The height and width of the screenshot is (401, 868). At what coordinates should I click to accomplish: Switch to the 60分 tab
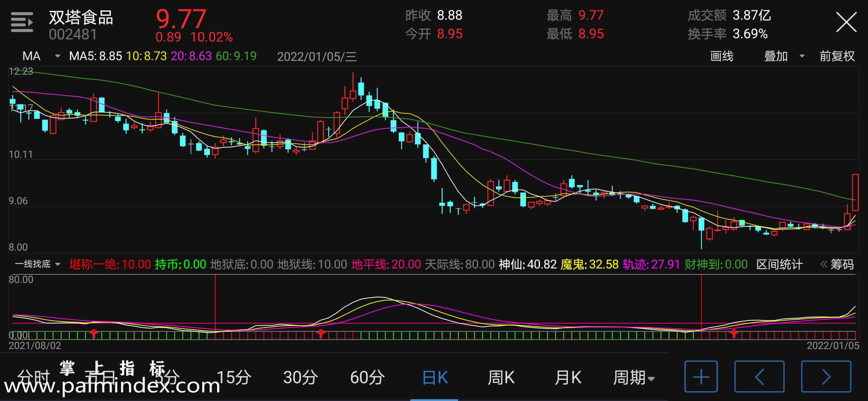click(367, 378)
